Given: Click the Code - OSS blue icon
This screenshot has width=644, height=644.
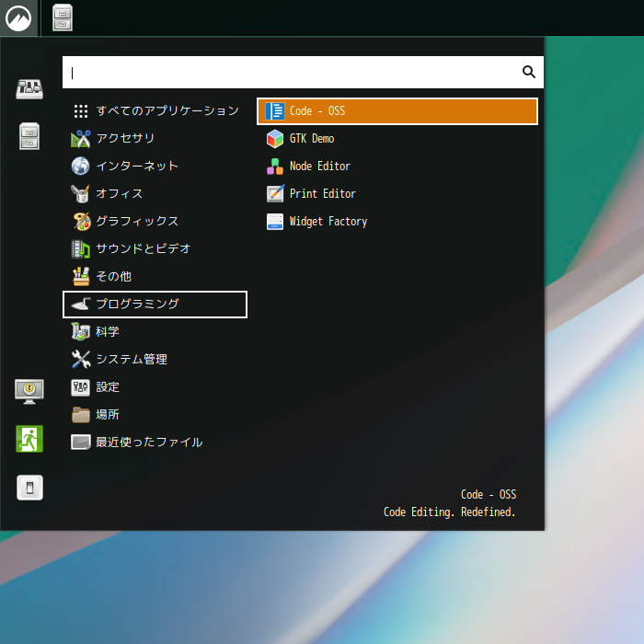Looking at the screenshot, I should coord(275,111).
